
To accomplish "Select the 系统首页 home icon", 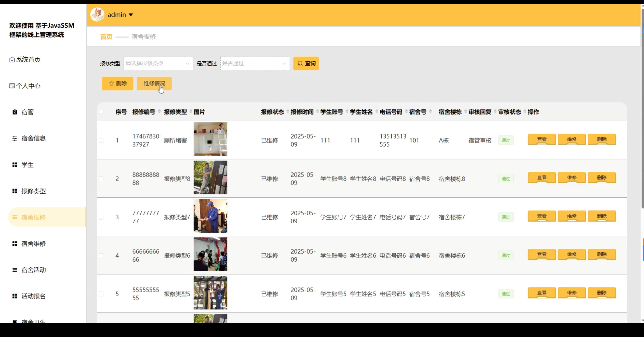I will (12, 59).
